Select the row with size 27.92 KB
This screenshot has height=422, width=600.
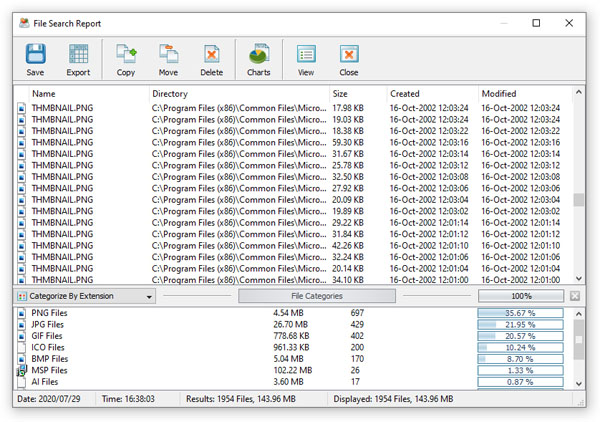[294, 189]
